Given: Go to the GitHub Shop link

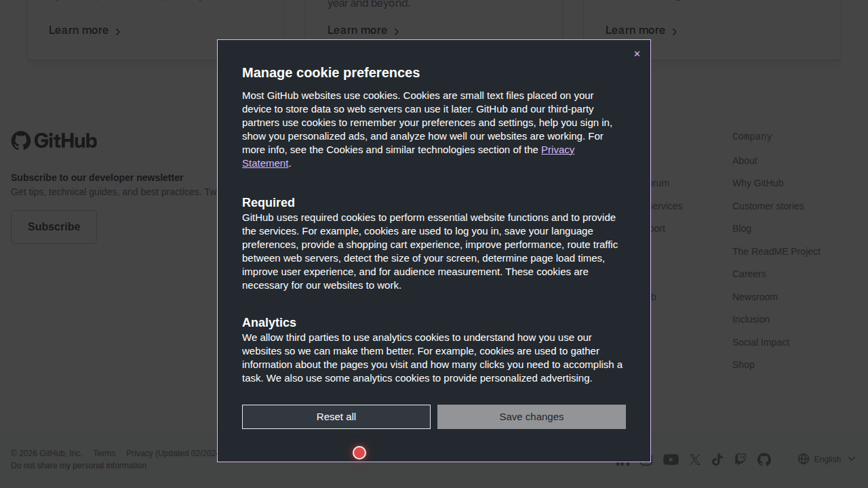Looking at the screenshot, I should tap(743, 365).
